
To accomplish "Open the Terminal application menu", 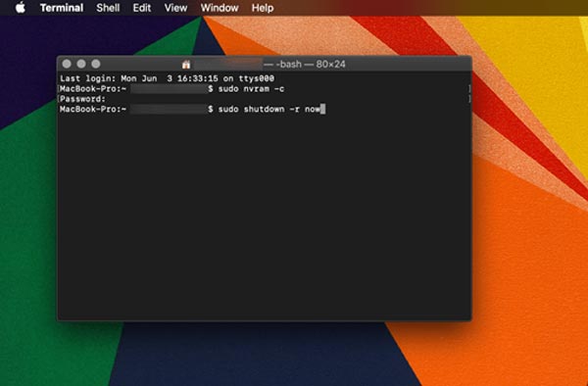I will tap(62, 8).
